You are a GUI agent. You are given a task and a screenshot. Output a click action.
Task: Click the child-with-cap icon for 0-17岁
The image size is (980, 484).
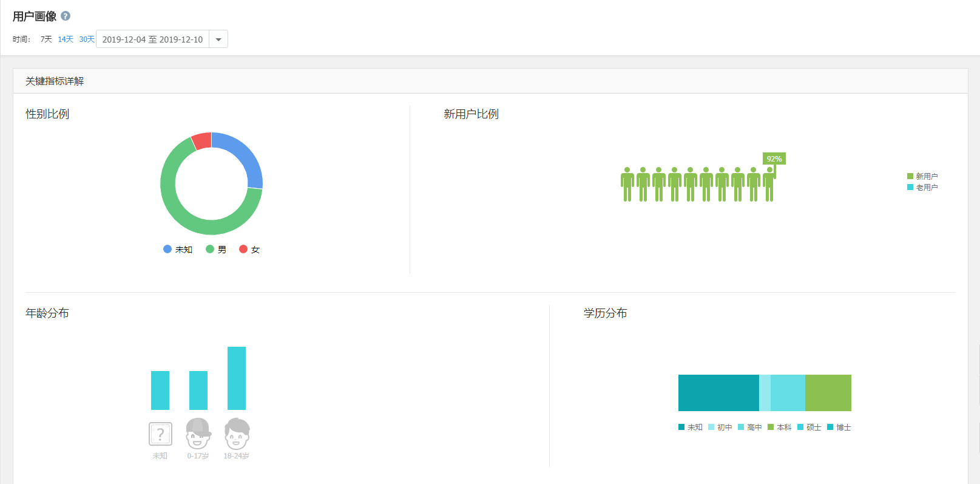(198, 434)
